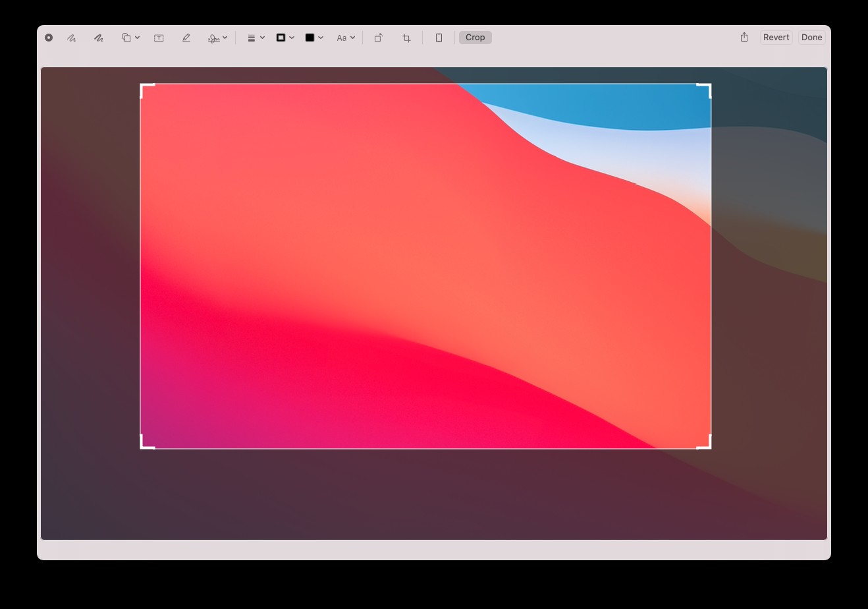Screen dimensions: 868x609
Task: Apply the crop with the Crop button
Action: click(475, 38)
